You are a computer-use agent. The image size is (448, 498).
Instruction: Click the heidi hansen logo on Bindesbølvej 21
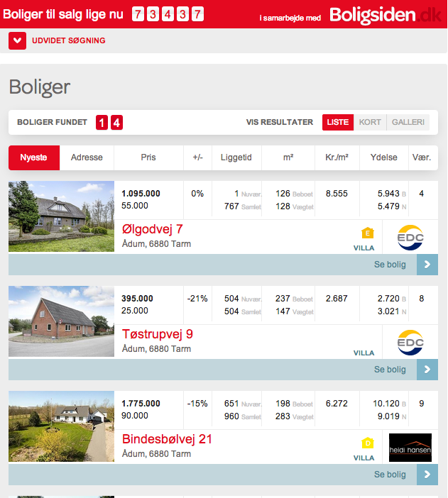tap(410, 447)
